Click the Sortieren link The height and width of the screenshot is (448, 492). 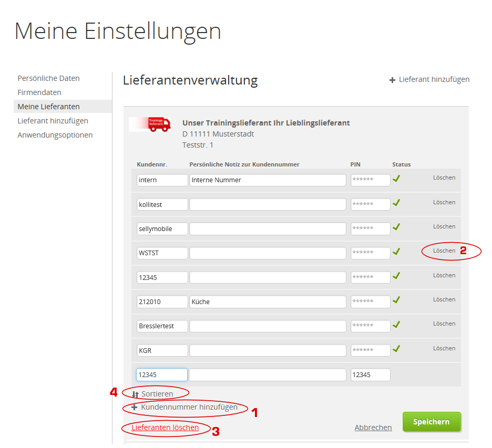click(x=157, y=394)
